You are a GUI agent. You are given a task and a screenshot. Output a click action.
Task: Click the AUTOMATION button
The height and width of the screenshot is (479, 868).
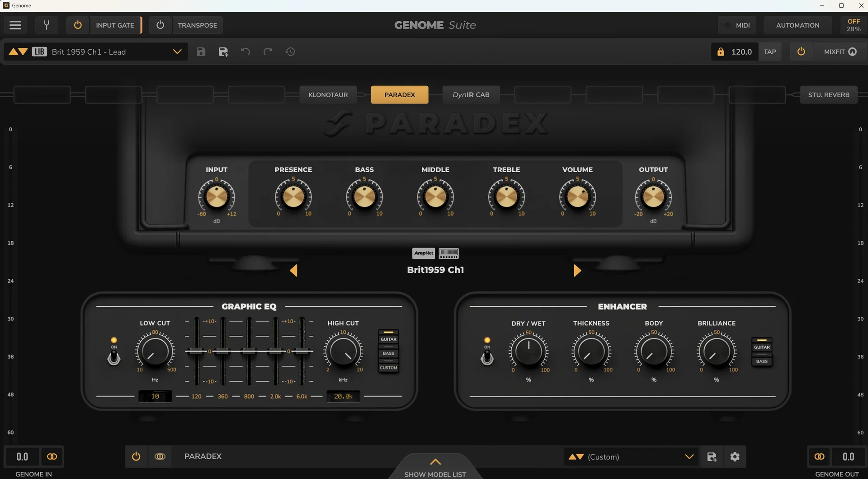pos(797,25)
